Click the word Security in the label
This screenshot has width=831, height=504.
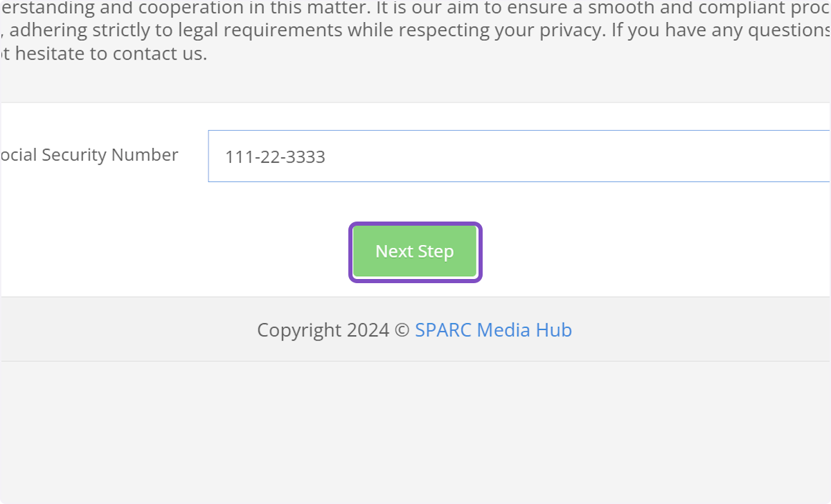[x=74, y=155]
